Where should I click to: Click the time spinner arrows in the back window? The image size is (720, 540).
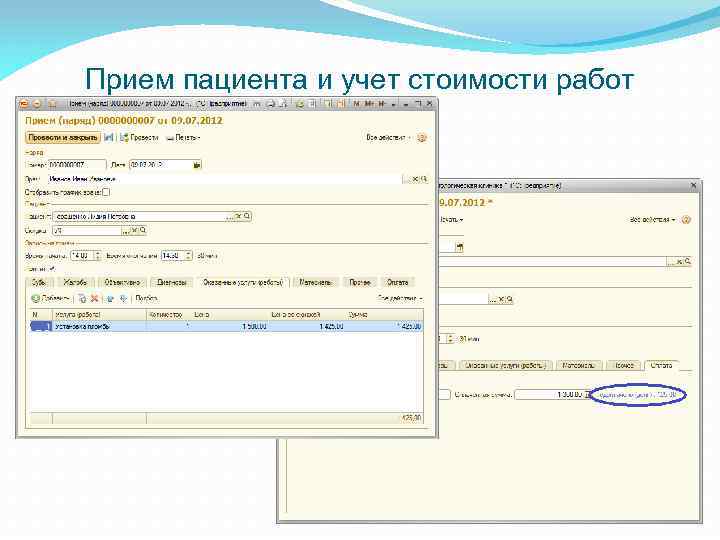point(450,339)
